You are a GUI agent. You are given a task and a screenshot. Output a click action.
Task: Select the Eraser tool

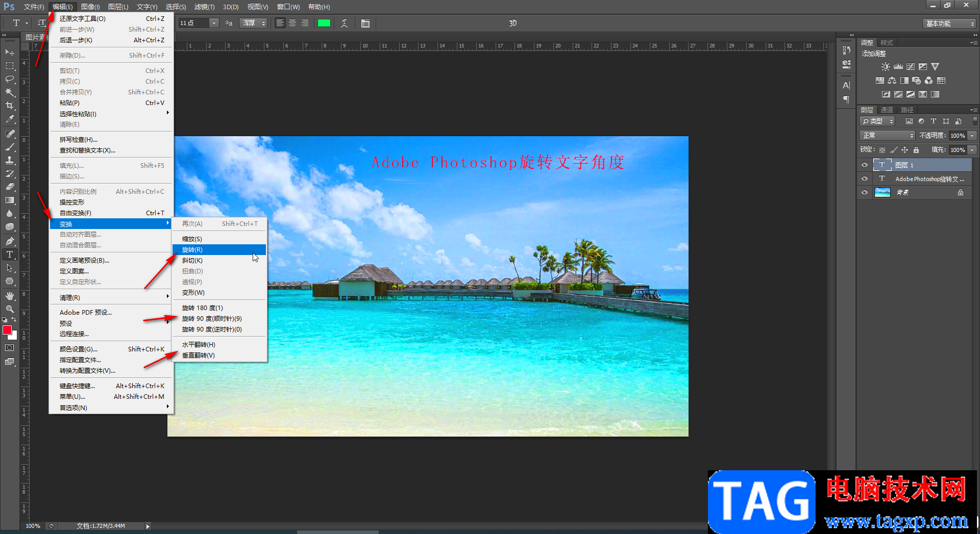10,187
